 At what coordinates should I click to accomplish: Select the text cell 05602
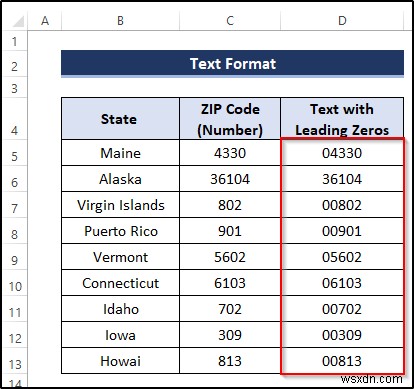[342, 257]
